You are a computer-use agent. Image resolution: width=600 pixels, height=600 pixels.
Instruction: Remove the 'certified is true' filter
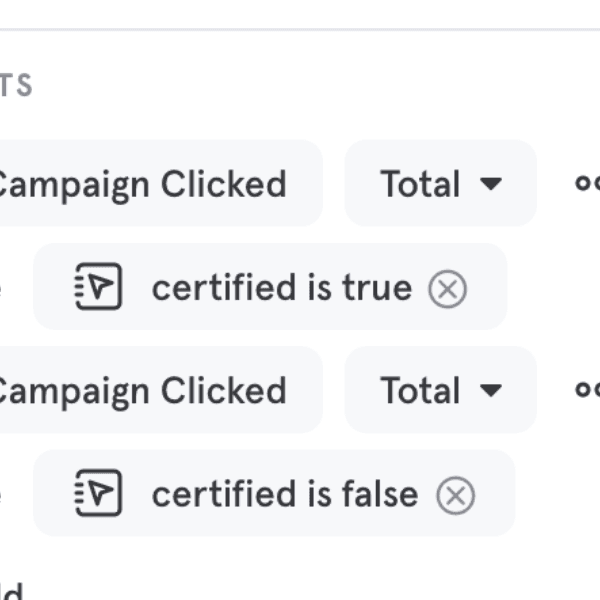pyautogui.click(x=447, y=289)
